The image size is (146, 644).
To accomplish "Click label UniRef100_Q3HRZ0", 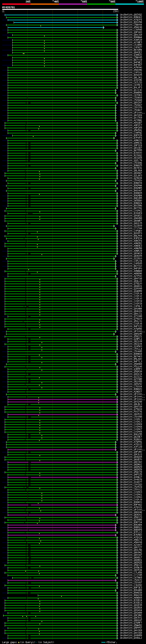I will coord(131,55).
